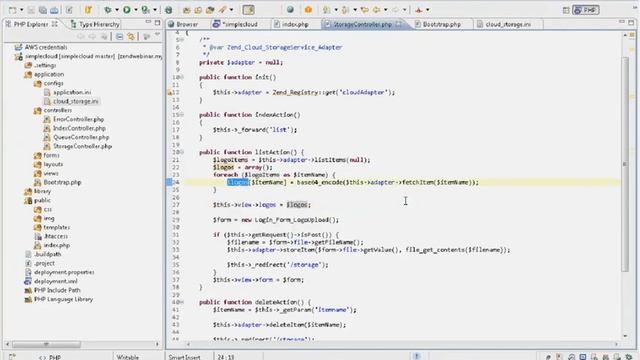Click the Save toolbar icon

click(31, 10)
